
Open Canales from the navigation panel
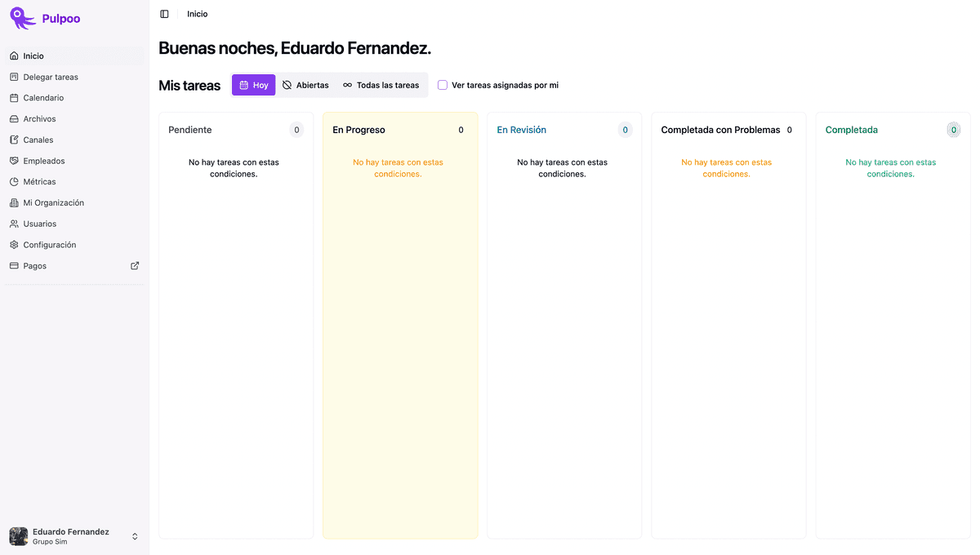click(33, 140)
